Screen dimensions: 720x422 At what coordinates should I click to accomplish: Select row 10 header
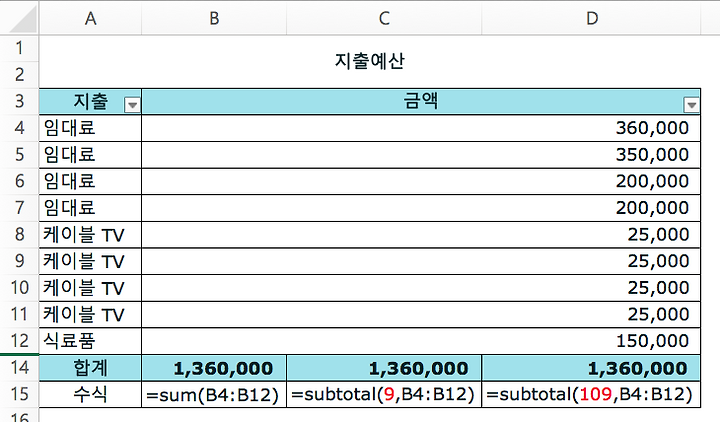19,287
